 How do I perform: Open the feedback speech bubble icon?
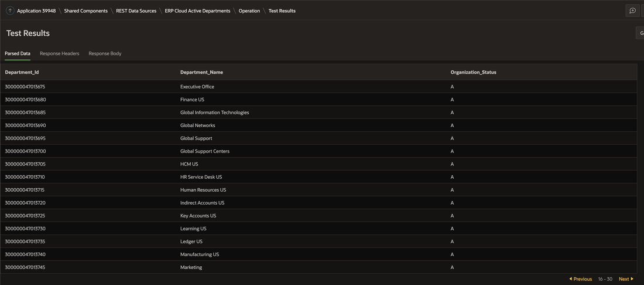point(632,11)
